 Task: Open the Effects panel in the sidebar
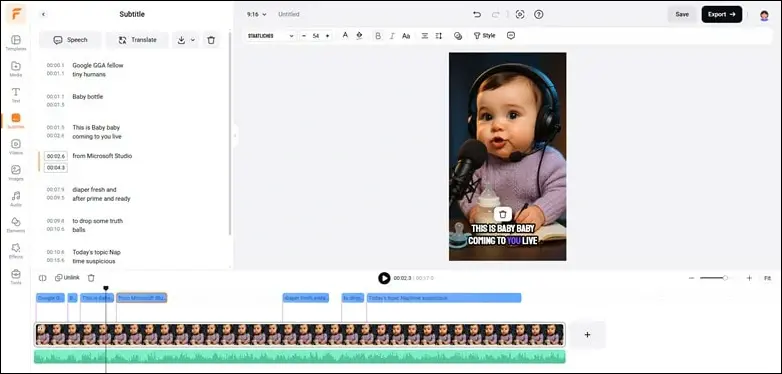[16, 250]
